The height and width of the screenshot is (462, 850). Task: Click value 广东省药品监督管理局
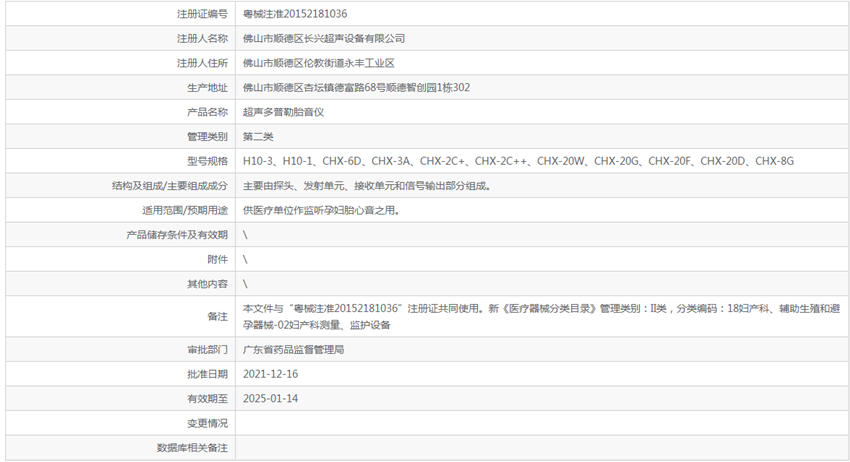tap(293, 350)
